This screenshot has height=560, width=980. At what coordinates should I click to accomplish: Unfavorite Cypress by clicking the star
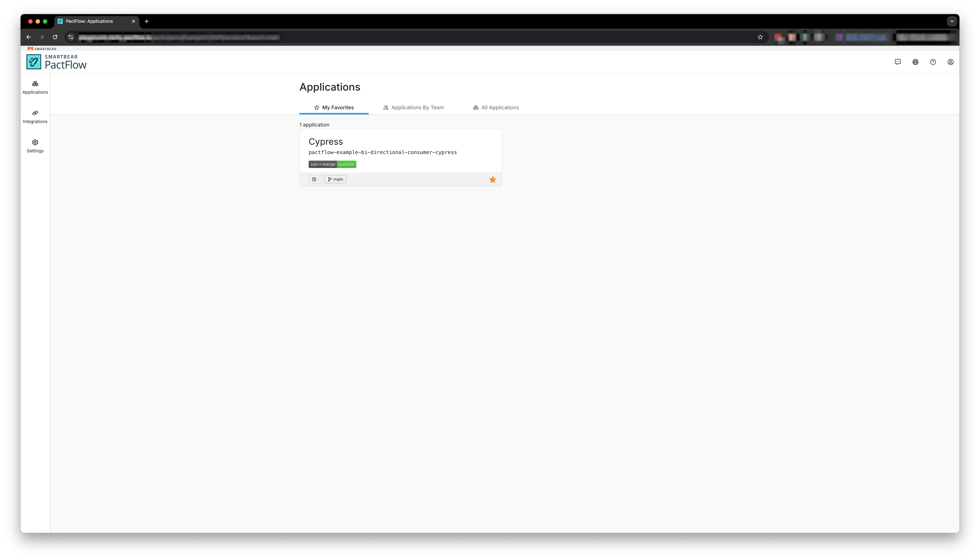click(493, 179)
